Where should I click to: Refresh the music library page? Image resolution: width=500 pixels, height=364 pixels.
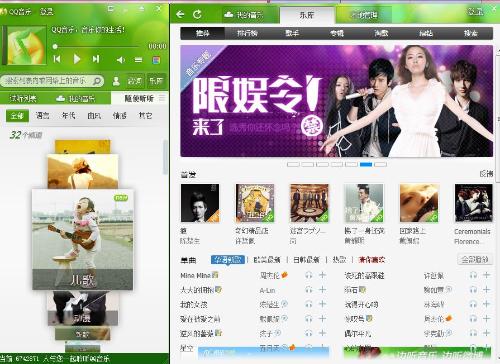pos(197,14)
